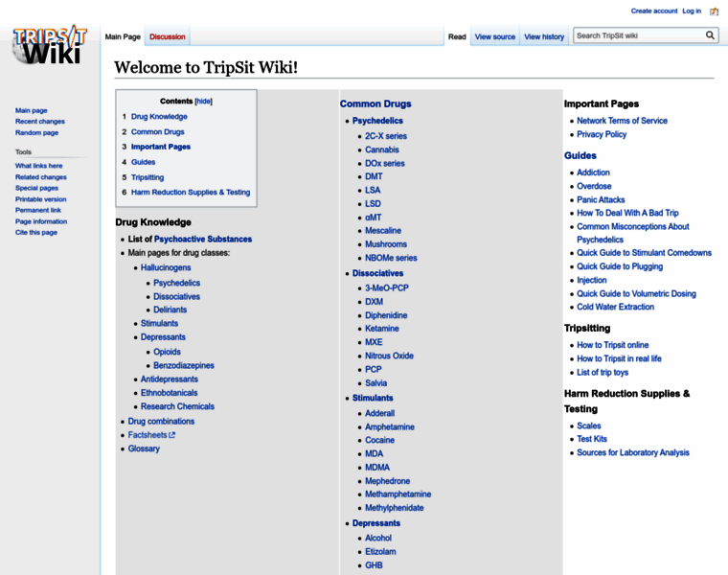Open the Ketamine page
Screen dimensions: 728x575
point(381,329)
